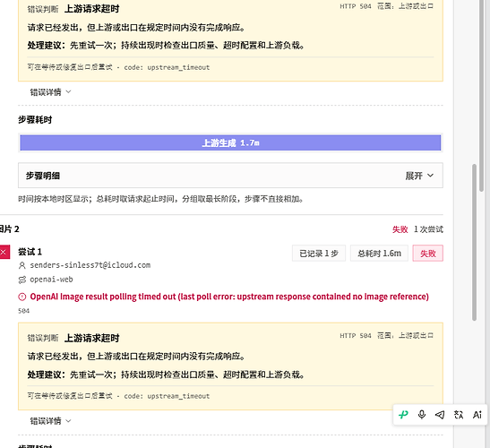This screenshot has height=448, width=490.
Task: Click the pink 失败 status badge
Action: click(x=428, y=254)
